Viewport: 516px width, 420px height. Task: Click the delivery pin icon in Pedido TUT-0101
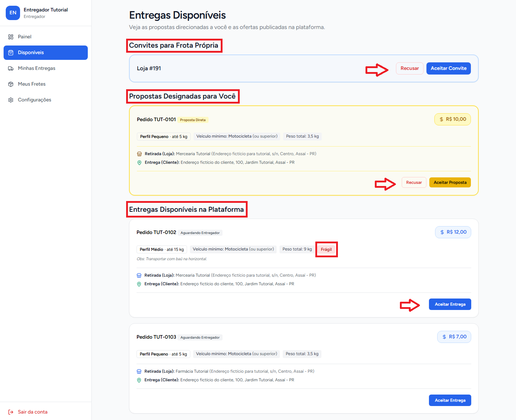(139, 163)
